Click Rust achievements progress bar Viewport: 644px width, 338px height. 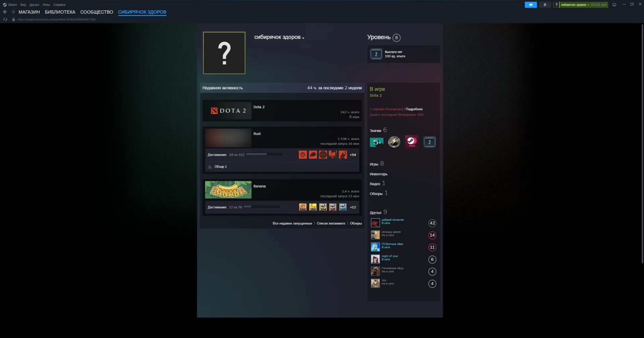264,154
